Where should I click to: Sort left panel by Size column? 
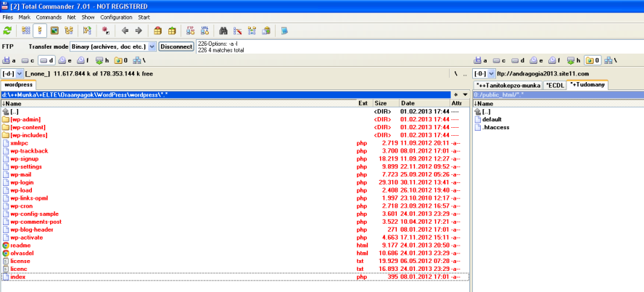coord(386,103)
